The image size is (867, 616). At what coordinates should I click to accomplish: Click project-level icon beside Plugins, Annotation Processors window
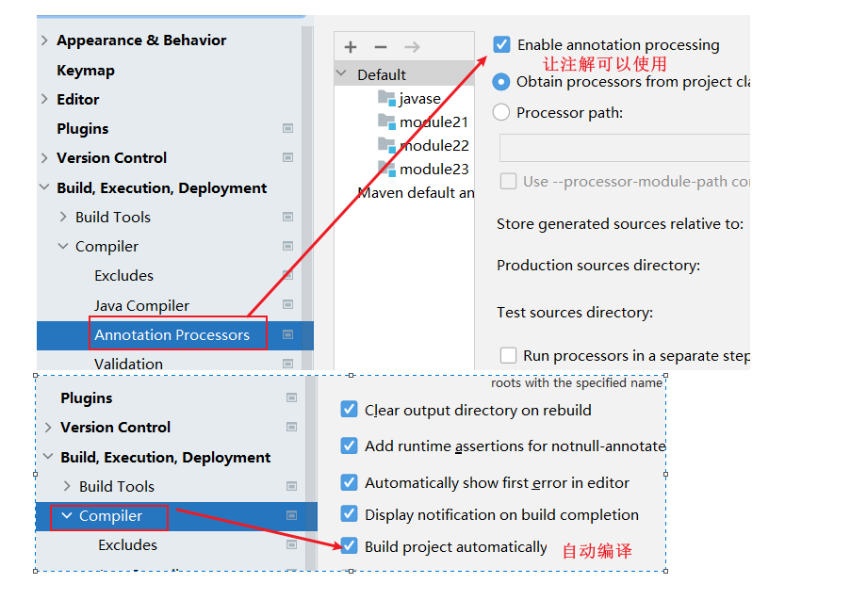287,128
